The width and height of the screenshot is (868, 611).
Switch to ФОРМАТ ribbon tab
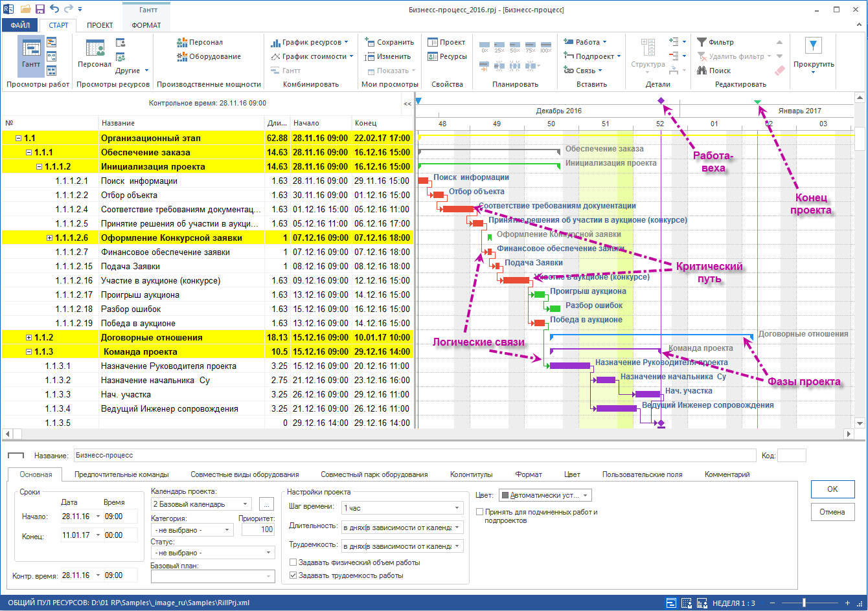click(146, 25)
